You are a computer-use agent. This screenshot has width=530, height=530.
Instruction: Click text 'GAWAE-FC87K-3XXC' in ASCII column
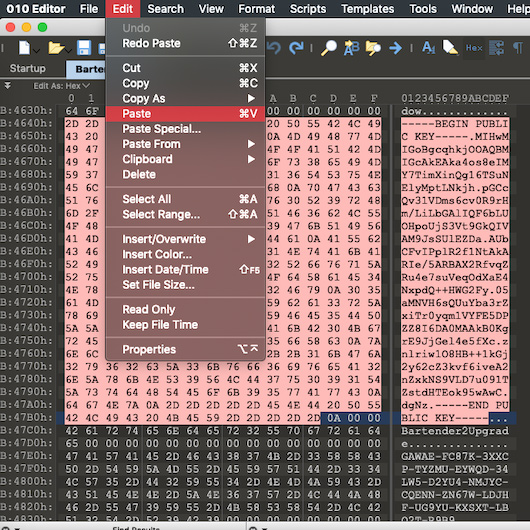coord(455,456)
